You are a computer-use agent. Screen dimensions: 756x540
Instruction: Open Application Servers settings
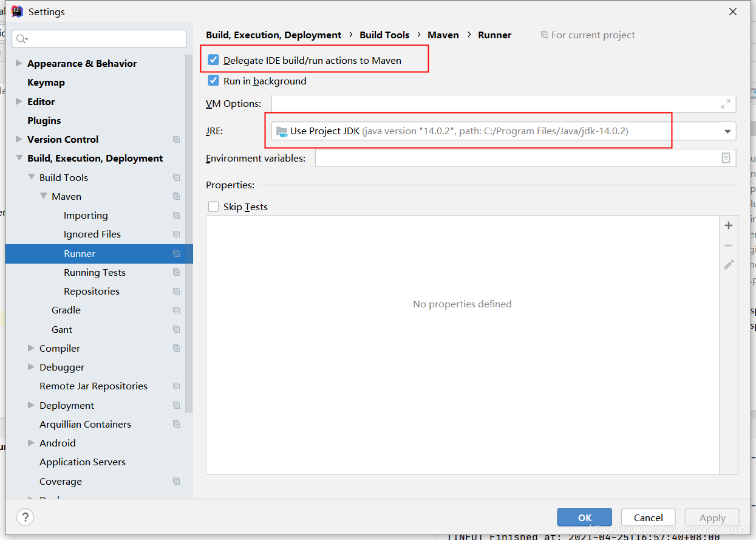click(83, 462)
